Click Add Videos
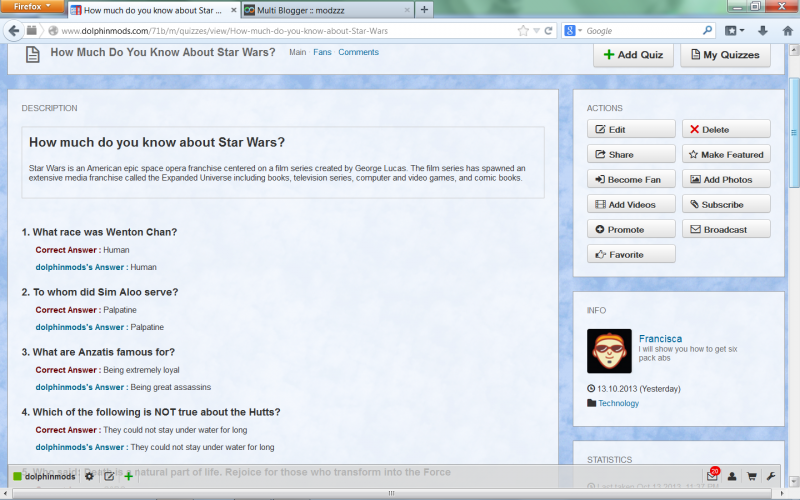This screenshot has height=500, width=800. point(631,204)
